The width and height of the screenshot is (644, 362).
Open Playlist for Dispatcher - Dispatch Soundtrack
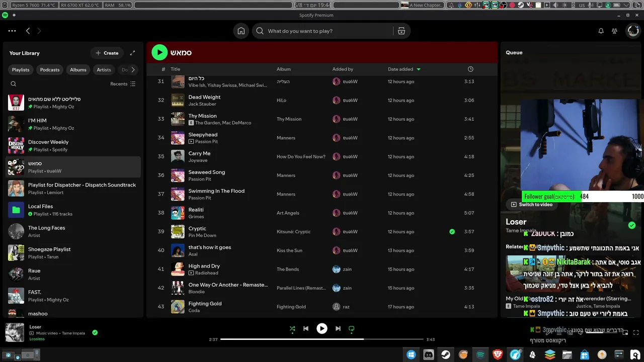tap(73, 189)
